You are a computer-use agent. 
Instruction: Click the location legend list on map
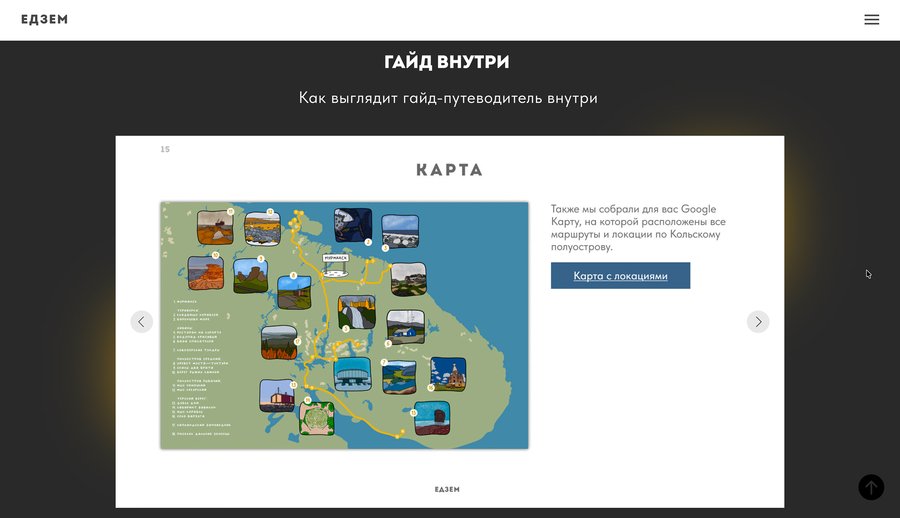[x=203, y=368]
